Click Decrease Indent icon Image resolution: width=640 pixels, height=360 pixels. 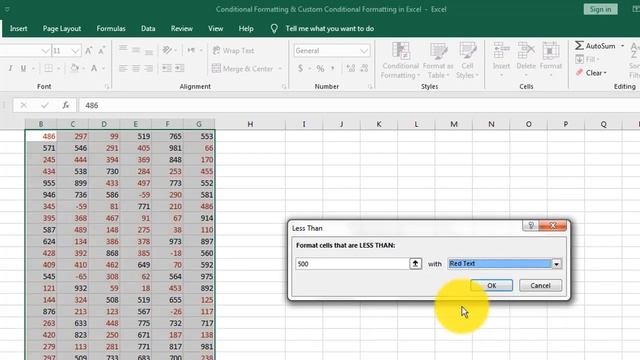point(167,69)
